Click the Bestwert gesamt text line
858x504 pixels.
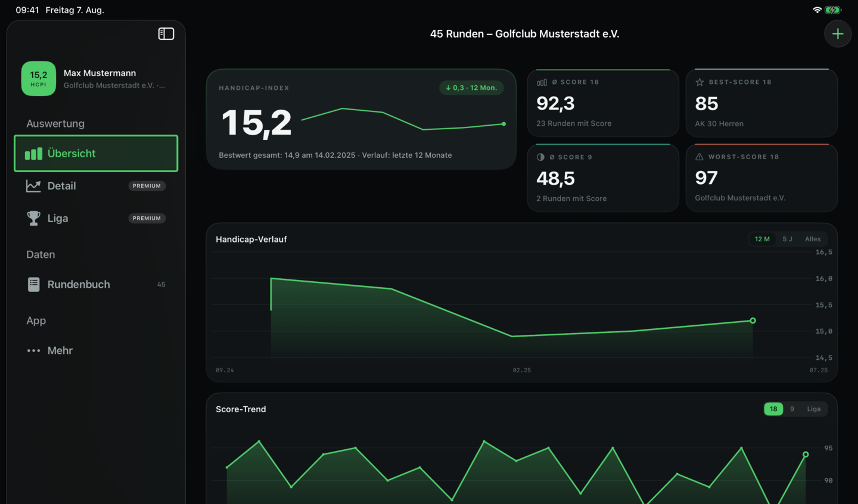tap(335, 155)
